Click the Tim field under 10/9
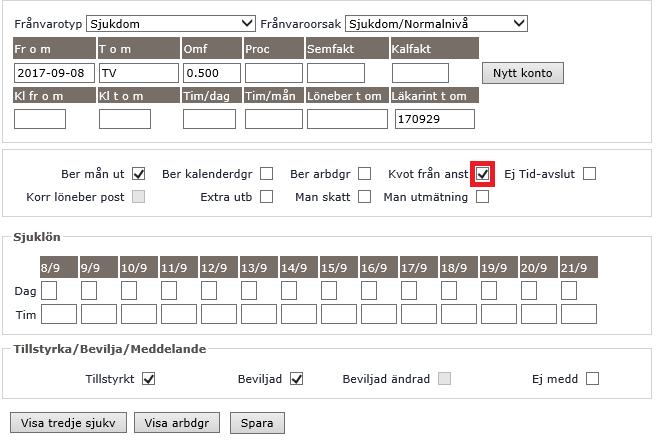656x445 pixels. [x=139, y=314]
